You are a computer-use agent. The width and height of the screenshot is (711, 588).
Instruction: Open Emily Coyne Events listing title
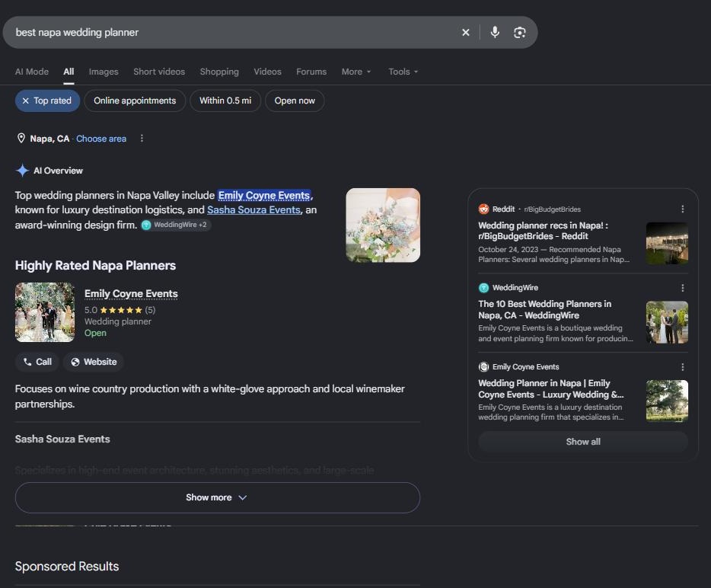(x=131, y=293)
